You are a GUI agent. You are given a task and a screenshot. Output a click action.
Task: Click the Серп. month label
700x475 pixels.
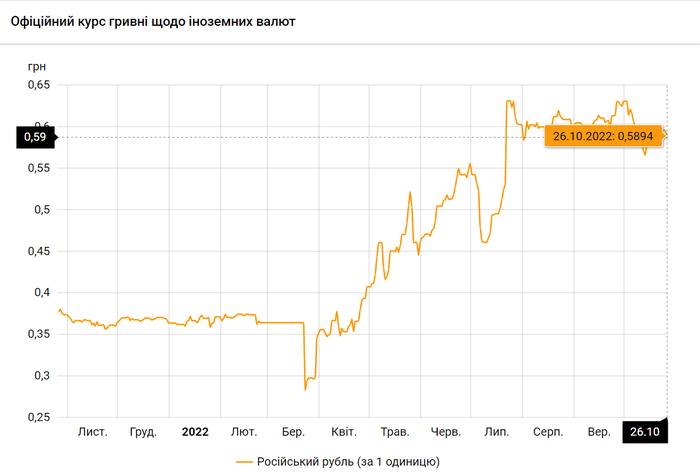548,432
